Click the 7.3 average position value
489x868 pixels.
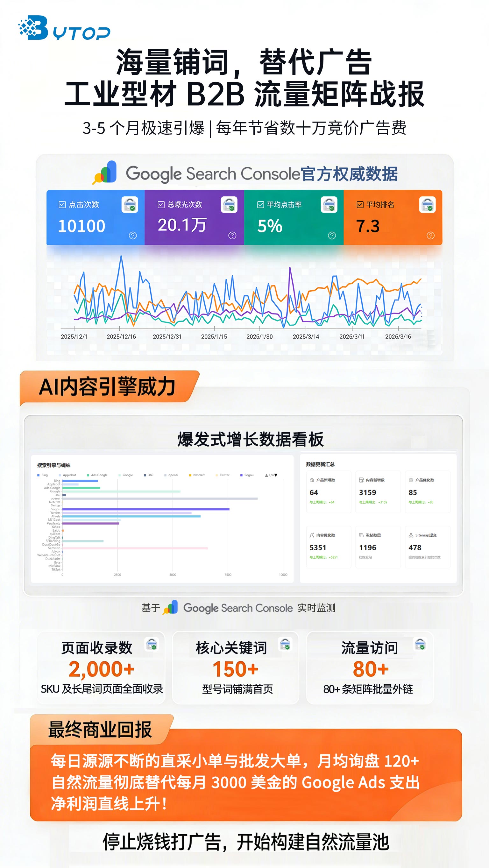368,226
